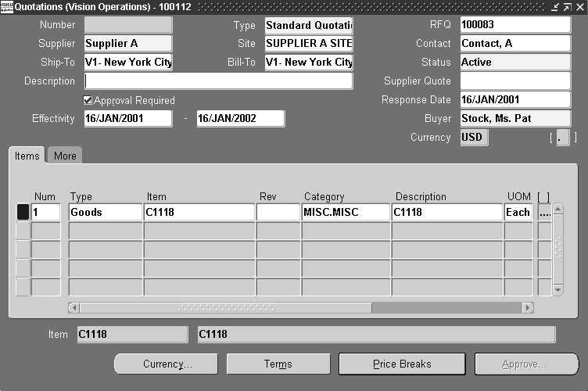588x391 pixels.
Task: Maximize the Quotations window
Action: (568, 7)
